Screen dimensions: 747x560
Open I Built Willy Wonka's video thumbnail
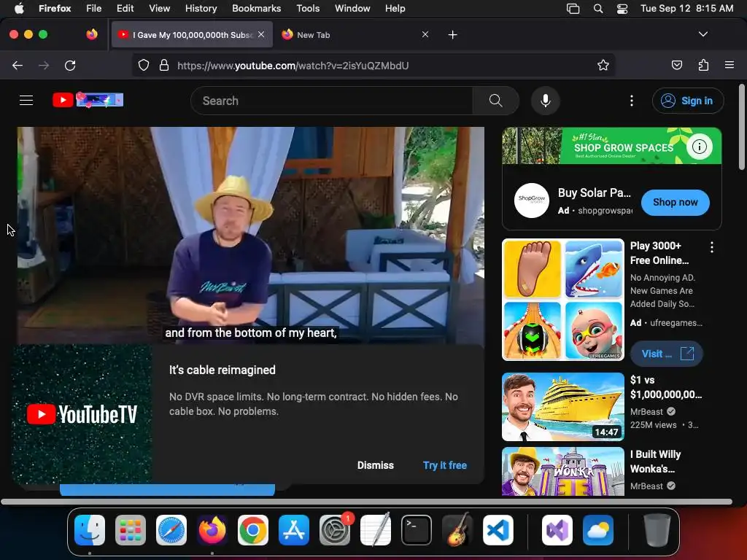[562, 472]
